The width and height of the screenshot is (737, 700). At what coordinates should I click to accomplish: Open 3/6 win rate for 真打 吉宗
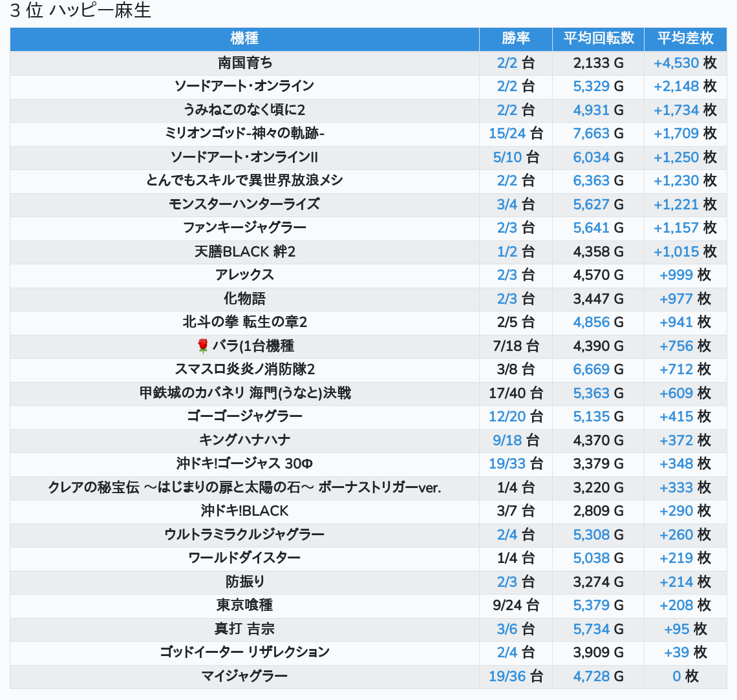tap(507, 629)
